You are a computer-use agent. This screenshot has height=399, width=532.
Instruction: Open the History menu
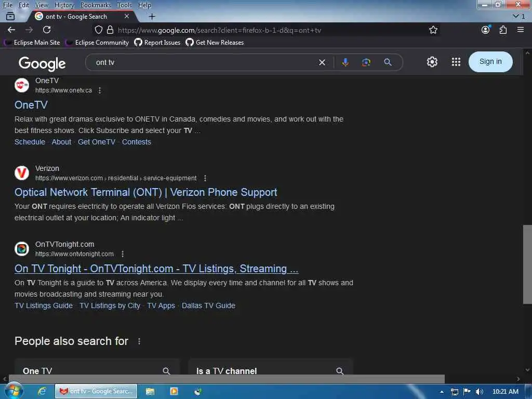64,5
